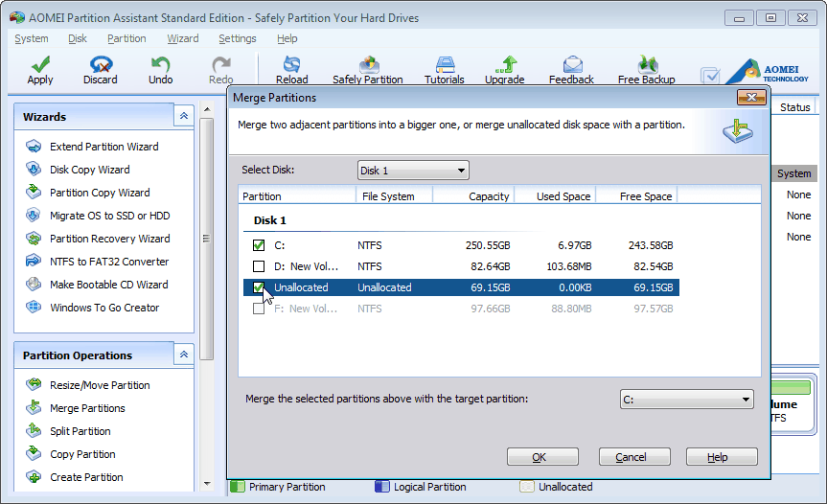This screenshot has height=504, width=827.
Task: Launch Partition Recovery Wizard
Action: 109,239
